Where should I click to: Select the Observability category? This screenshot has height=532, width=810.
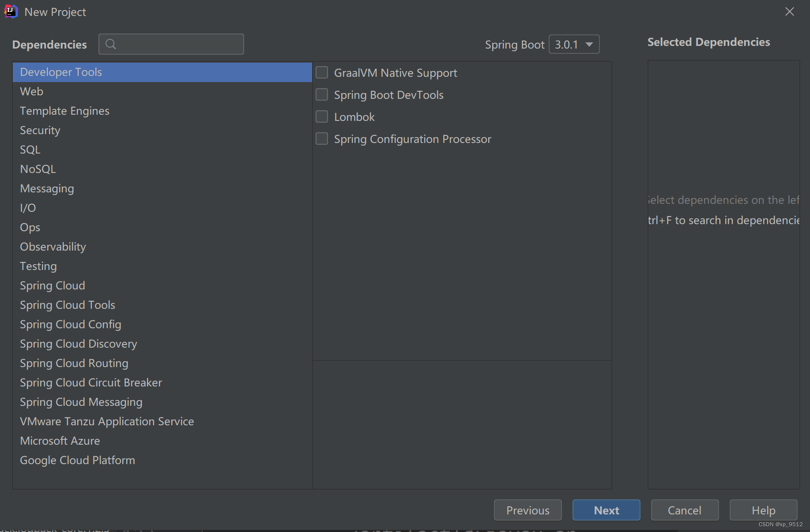pos(162,247)
